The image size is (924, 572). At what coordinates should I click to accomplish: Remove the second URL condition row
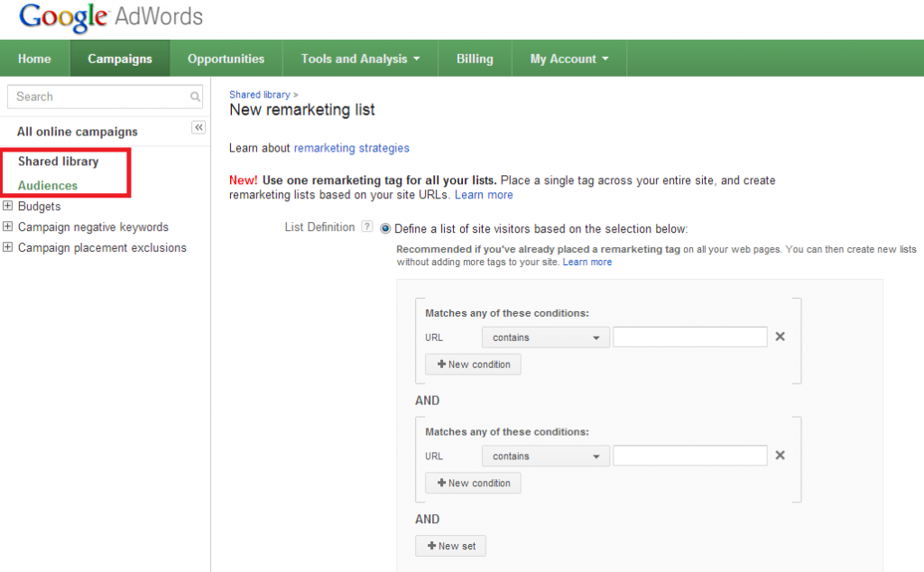tap(780, 455)
